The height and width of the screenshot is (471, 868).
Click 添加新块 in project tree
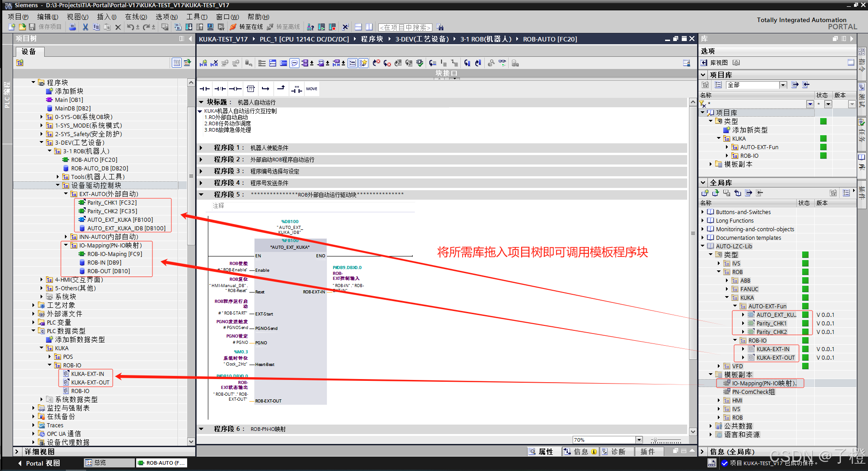(x=69, y=91)
